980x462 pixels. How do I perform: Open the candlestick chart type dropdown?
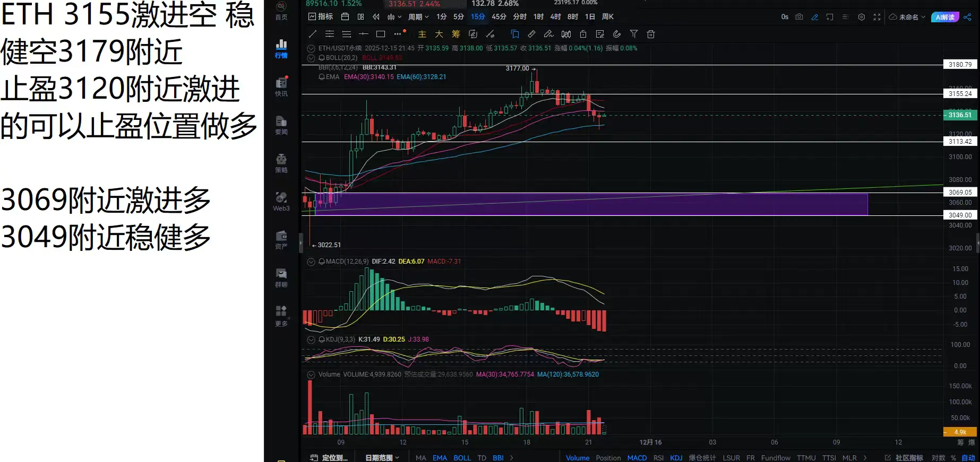394,17
